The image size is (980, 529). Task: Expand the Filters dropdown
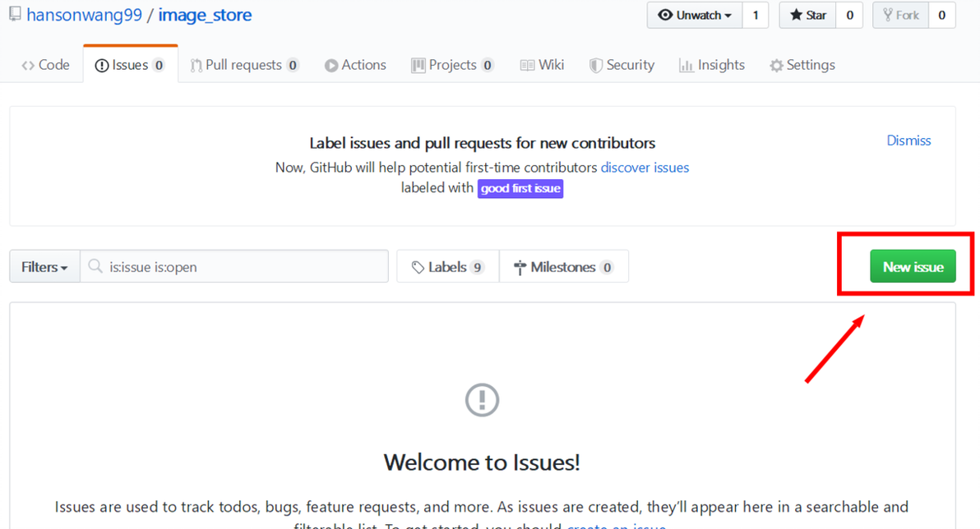(44, 267)
